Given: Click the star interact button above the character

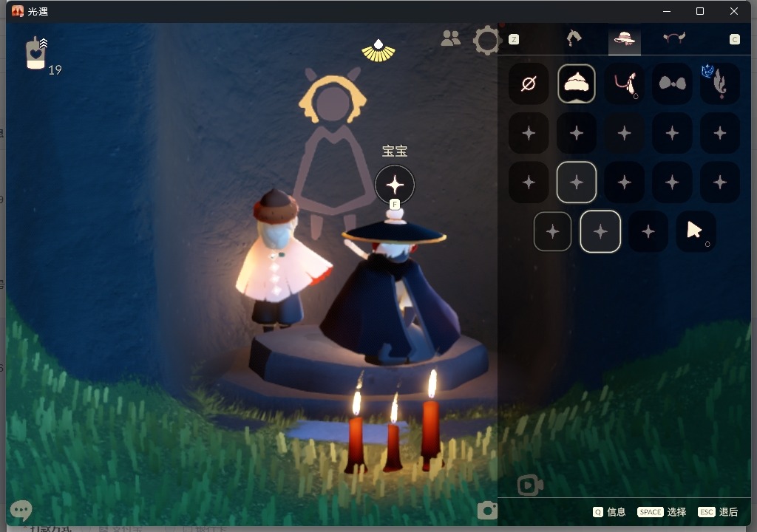Looking at the screenshot, I should 395,185.
